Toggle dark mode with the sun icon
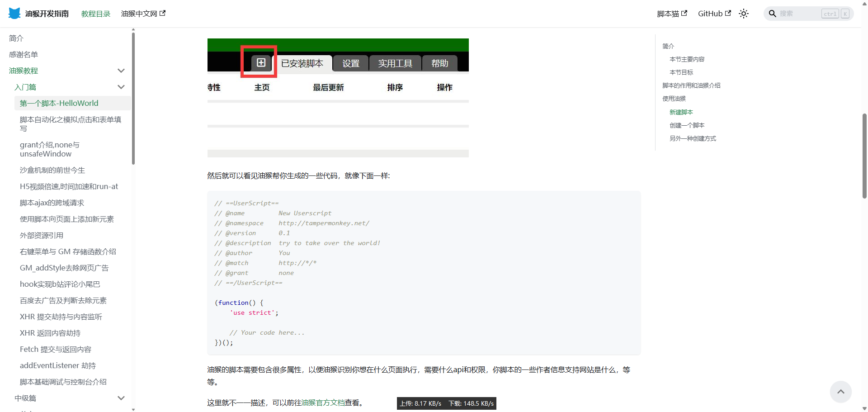This screenshot has height=412, width=868. 744,14
